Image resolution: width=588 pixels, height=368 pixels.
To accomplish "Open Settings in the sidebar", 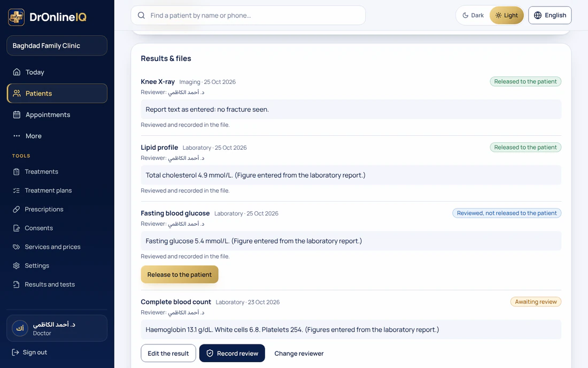I will (x=57, y=266).
